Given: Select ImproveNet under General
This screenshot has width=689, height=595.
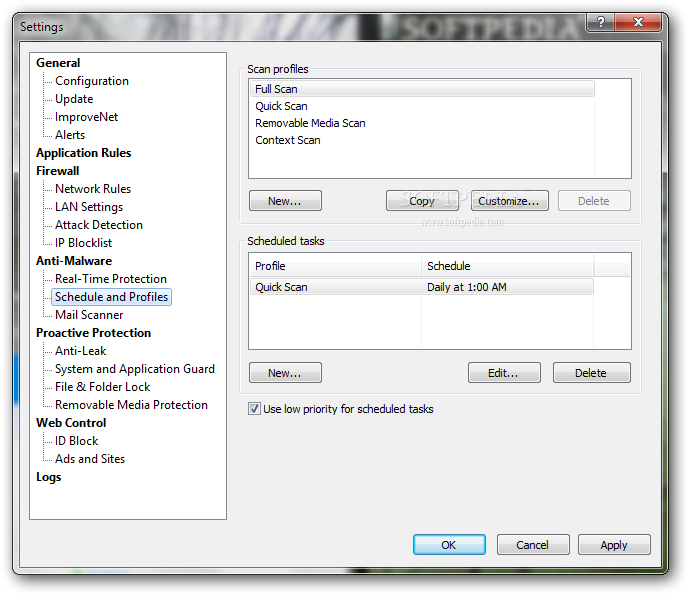Looking at the screenshot, I should point(86,117).
